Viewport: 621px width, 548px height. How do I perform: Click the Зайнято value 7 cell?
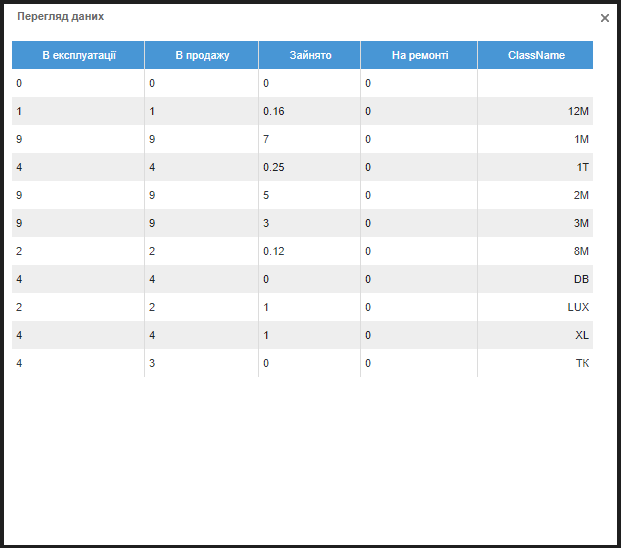click(267, 139)
